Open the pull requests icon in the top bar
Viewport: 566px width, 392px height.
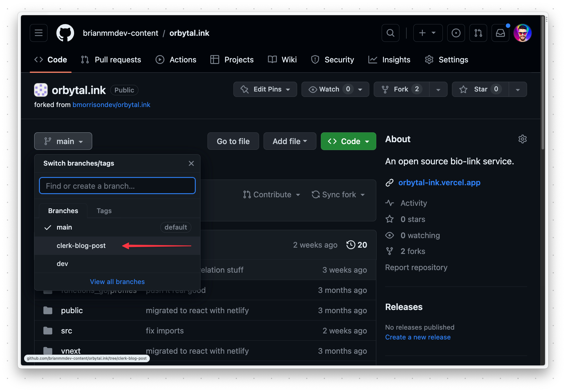478,33
